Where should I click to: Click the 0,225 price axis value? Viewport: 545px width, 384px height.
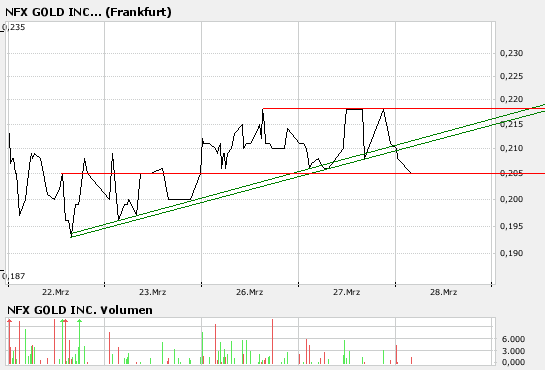click(x=511, y=76)
